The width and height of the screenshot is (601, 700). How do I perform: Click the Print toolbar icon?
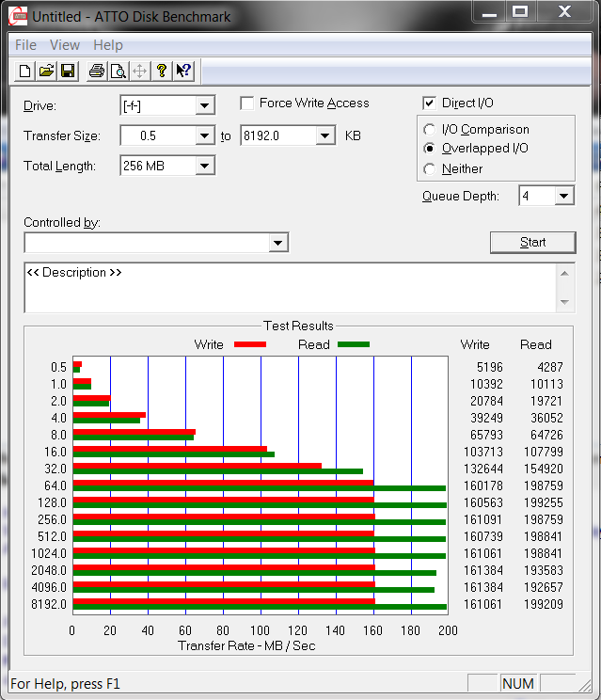pyautogui.click(x=96, y=71)
